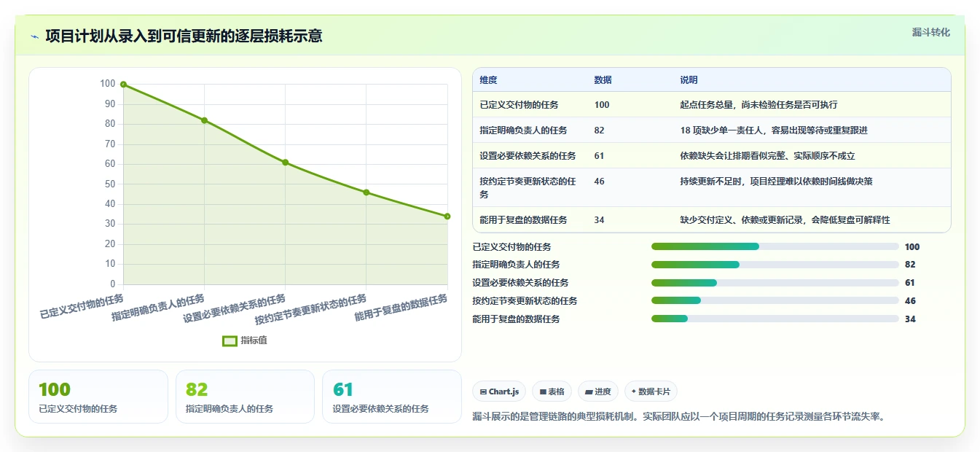Viewport: 980px width, 452px height.
Task: Click table cell 能用于复盘的数据任务 in 维度 column
Action: [x=523, y=220]
